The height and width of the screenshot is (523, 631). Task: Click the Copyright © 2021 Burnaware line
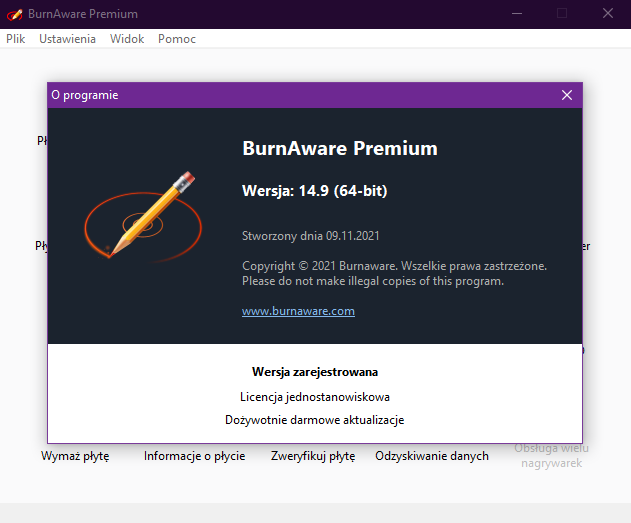point(394,266)
